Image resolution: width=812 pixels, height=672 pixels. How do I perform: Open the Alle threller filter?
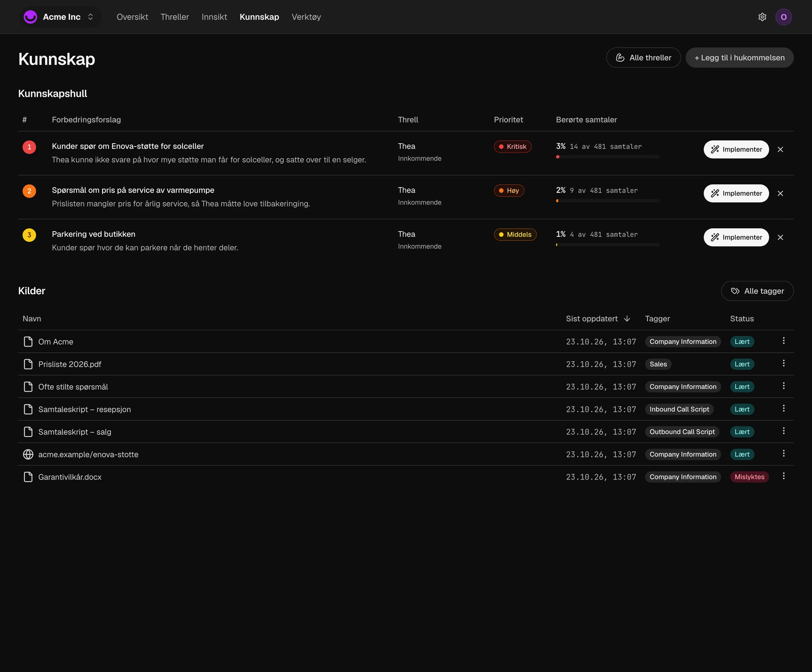pyautogui.click(x=643, y=57)
